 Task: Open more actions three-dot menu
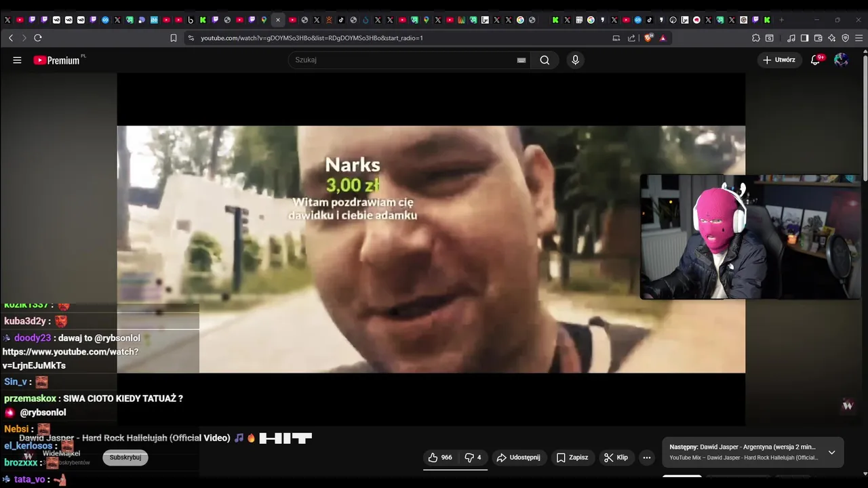click(647, 457)
